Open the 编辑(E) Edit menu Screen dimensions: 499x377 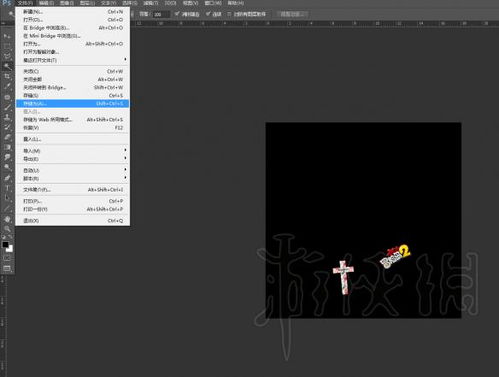click(x=46, y=3)
